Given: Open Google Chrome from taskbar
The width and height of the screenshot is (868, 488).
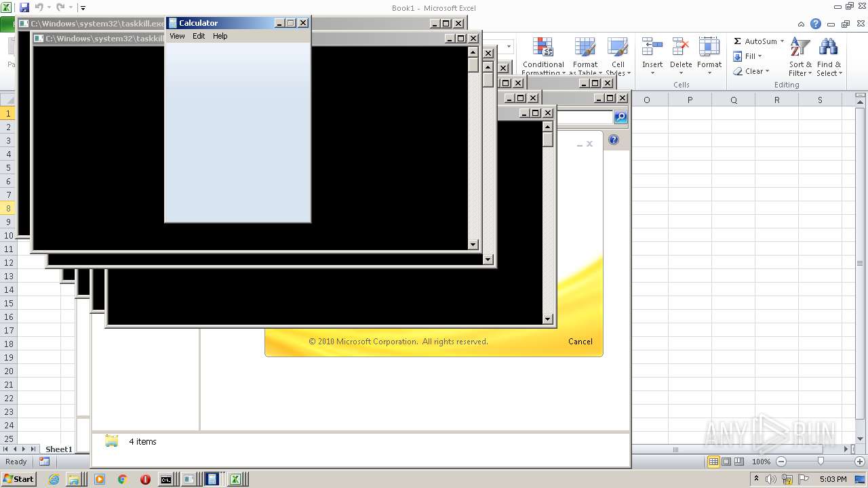Looking at the screenshot, I should [122, 479].
